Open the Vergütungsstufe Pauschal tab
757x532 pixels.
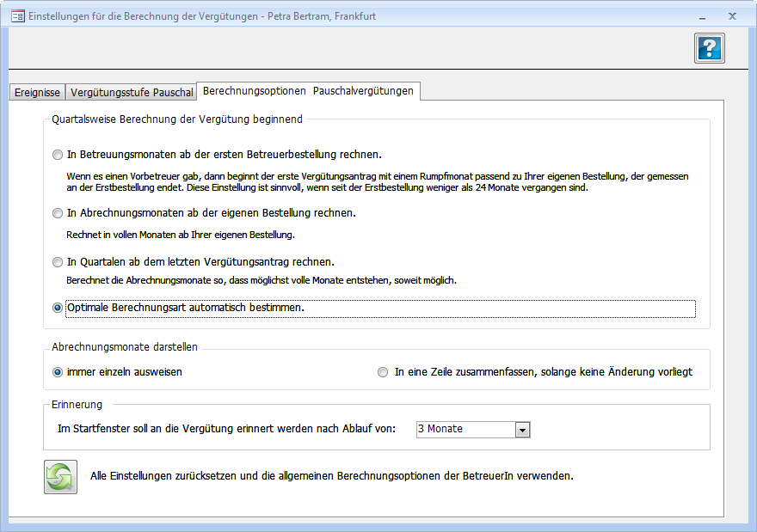[132, 93]
